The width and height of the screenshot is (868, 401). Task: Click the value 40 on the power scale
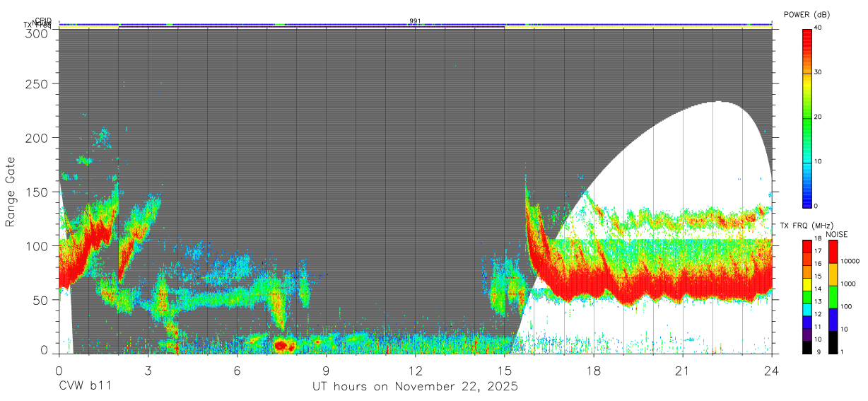click(x=818, y=28)
